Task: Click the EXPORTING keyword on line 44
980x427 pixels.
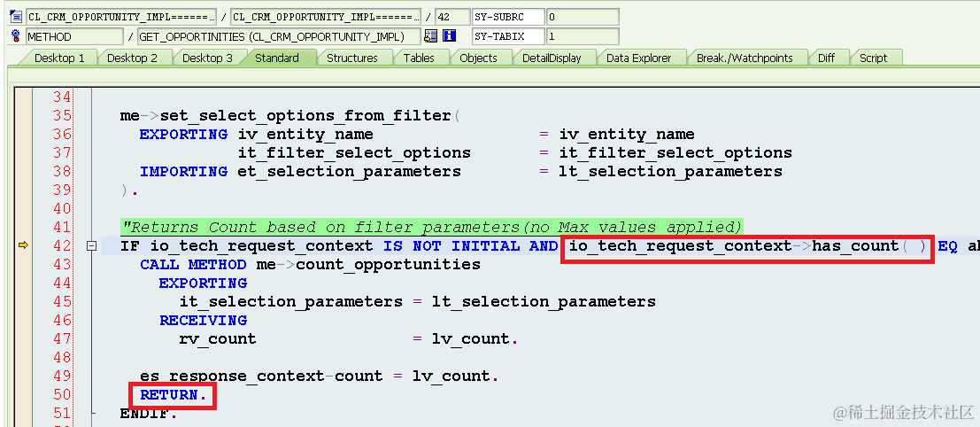Action: [203, 283]
